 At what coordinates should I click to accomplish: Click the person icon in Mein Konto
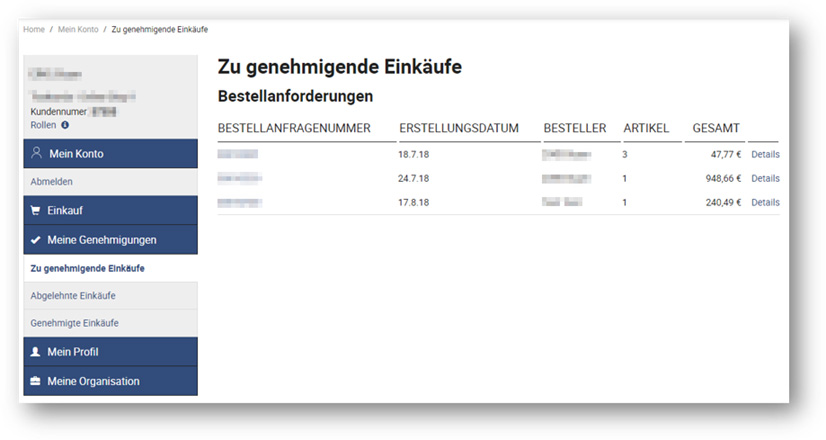click(36, 153)
